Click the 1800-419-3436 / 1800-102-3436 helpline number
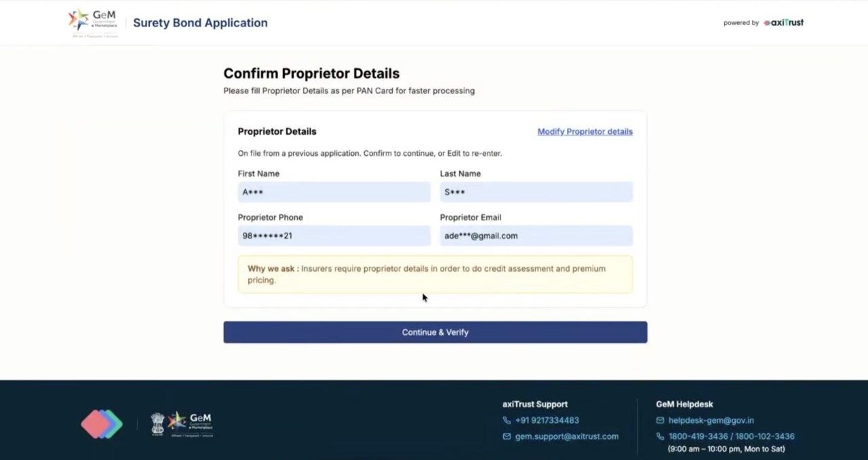Image resolution: width=868 pixels, height=460 pixels. pos(731,436)
